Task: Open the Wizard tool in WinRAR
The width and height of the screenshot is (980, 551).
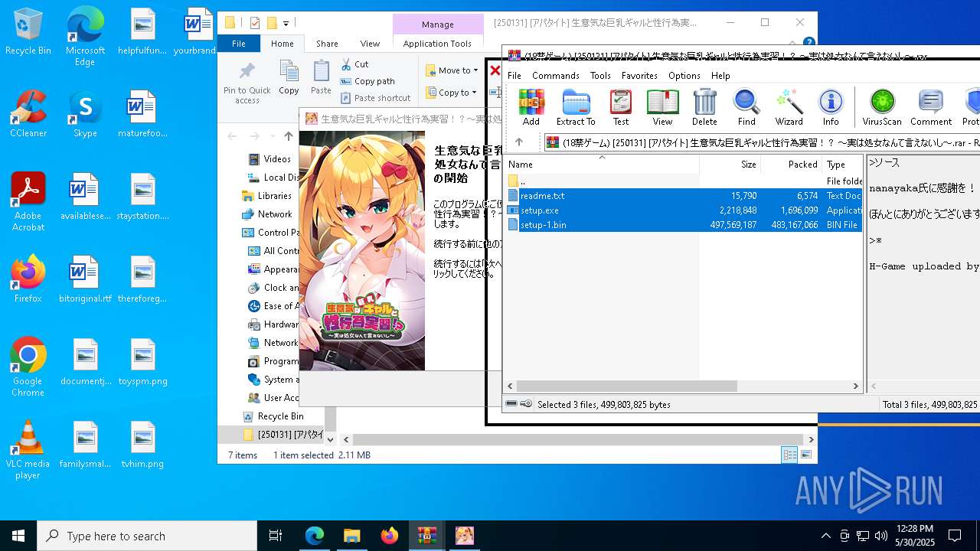Action: pyautogui.click(x=789, y=107)
